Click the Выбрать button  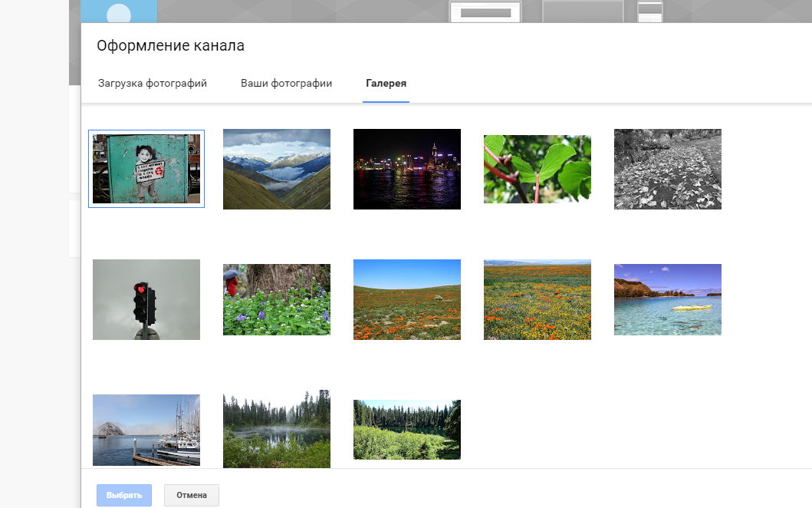124,495
